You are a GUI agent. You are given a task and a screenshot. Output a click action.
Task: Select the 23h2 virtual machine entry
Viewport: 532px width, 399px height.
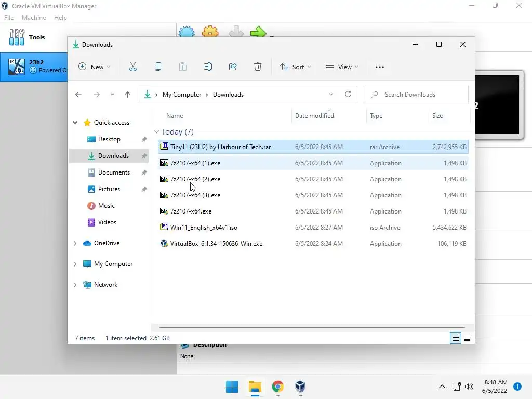click(34, 66)
